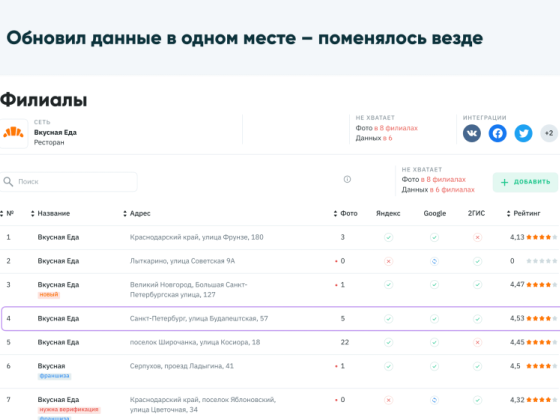Click the top Данных в 6 link
Image resolution: width=560 pixels, height=420 pixels.
click(x=374, y=138)
